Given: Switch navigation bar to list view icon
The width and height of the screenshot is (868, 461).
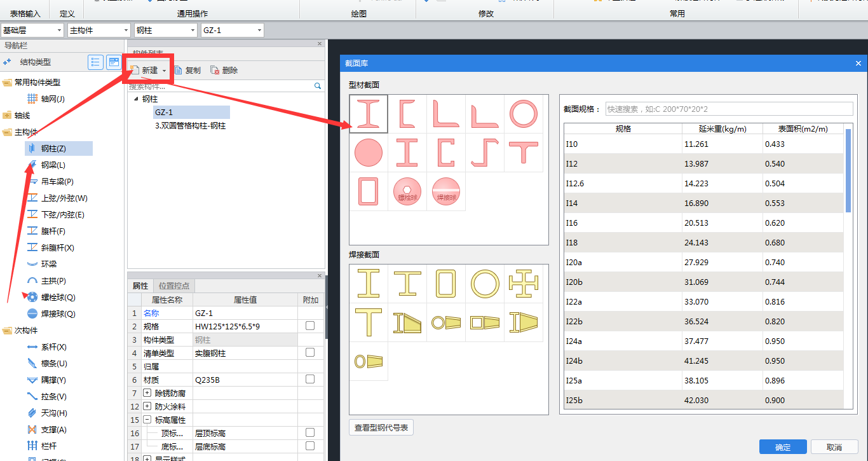Looking at the screenshot, I should pyautogui.click(x=95, y=62).
